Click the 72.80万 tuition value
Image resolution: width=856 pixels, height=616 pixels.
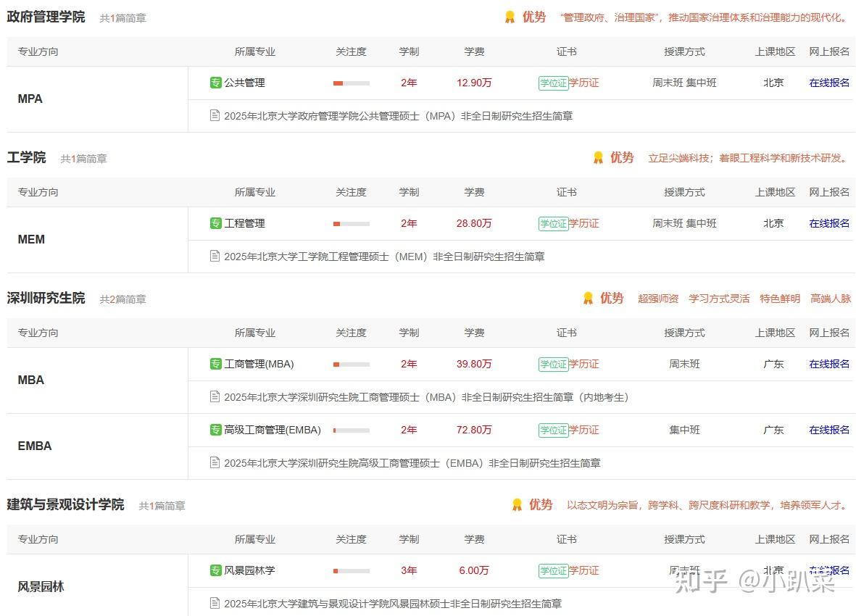[x=474, y=430]
